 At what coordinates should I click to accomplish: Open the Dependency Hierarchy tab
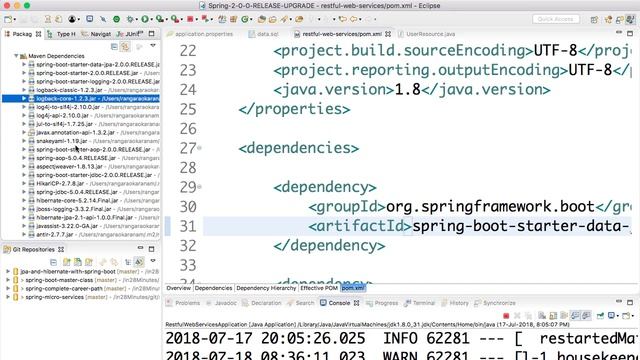tap(266, 288)
